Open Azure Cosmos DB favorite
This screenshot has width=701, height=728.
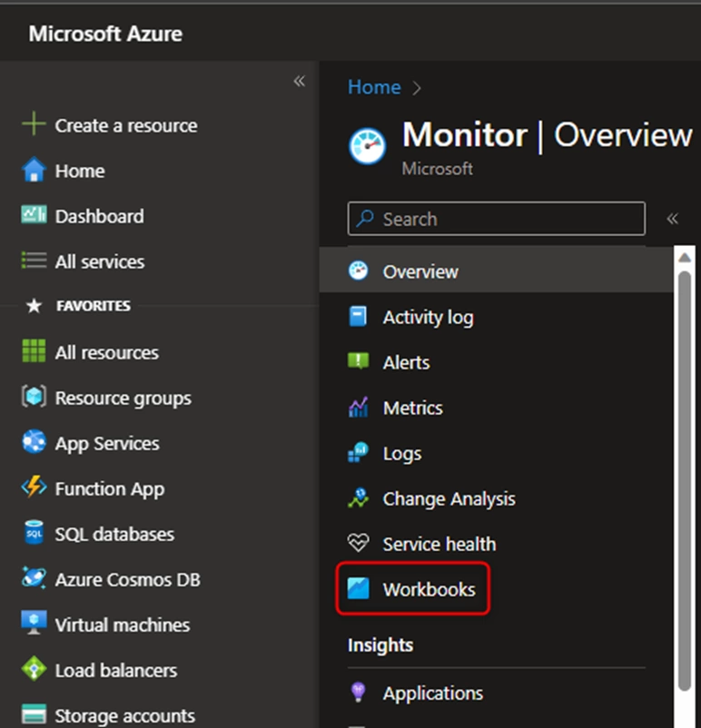(x=128, y=579)
